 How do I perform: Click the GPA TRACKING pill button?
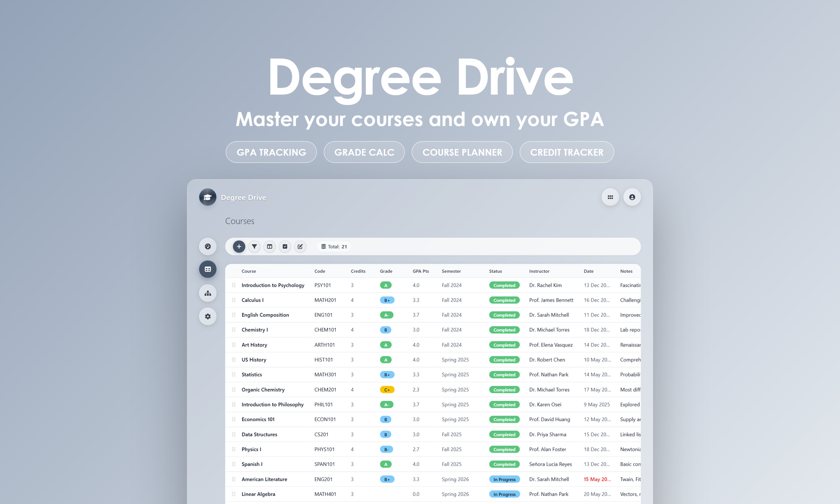[x=271, y=152]
